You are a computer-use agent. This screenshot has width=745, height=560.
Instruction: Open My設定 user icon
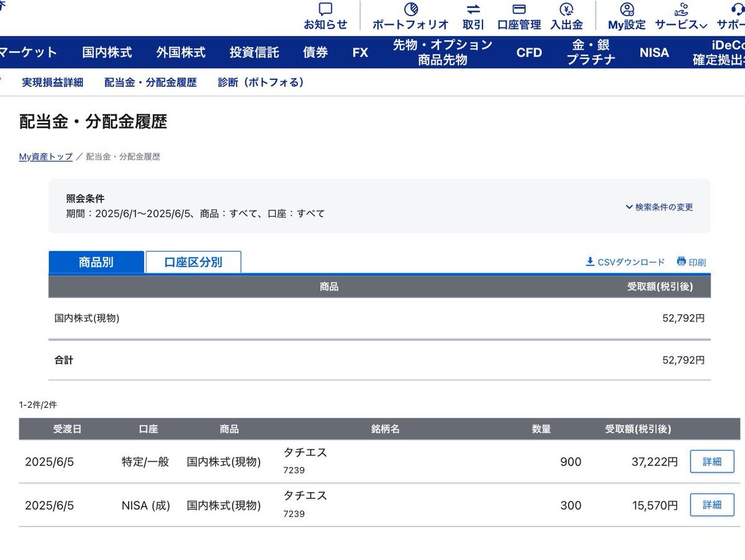point(627,9)
